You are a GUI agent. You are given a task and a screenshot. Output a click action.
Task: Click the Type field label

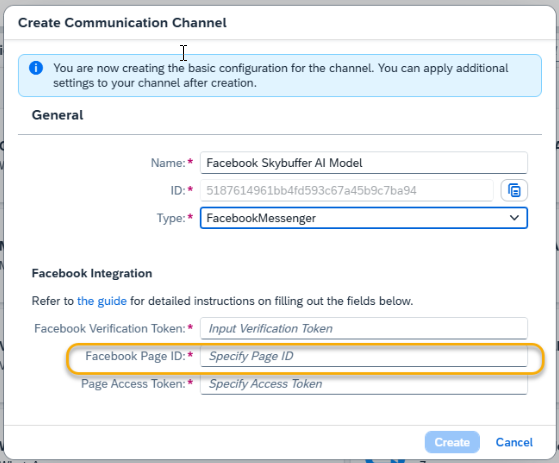point(171,218)
